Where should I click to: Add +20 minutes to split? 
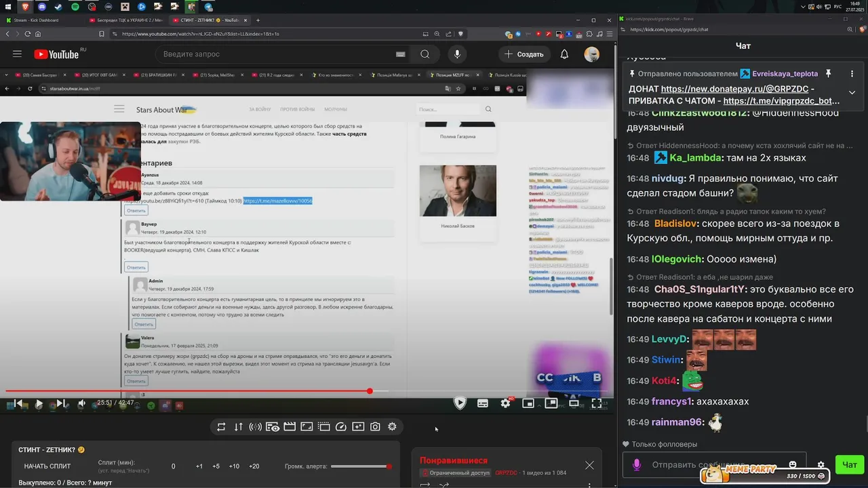click(254, 466)
